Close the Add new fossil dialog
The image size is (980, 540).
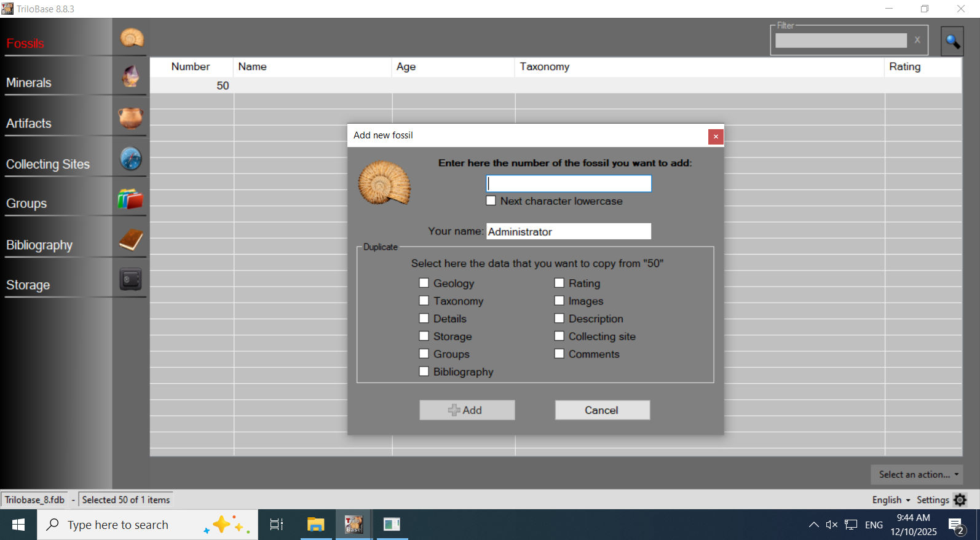click(716, 137)
